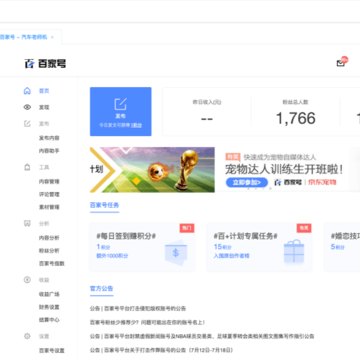Open announcement dated 7月12日-7月18日
Image resolution: width=360 pixels, height=360 pixels.
tap(161, 350)
